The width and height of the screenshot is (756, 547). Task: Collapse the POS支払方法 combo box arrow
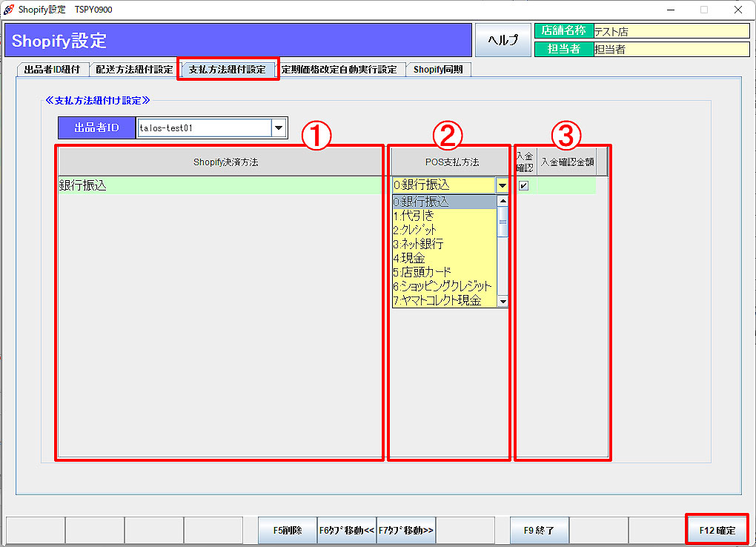tap(502, 185)
